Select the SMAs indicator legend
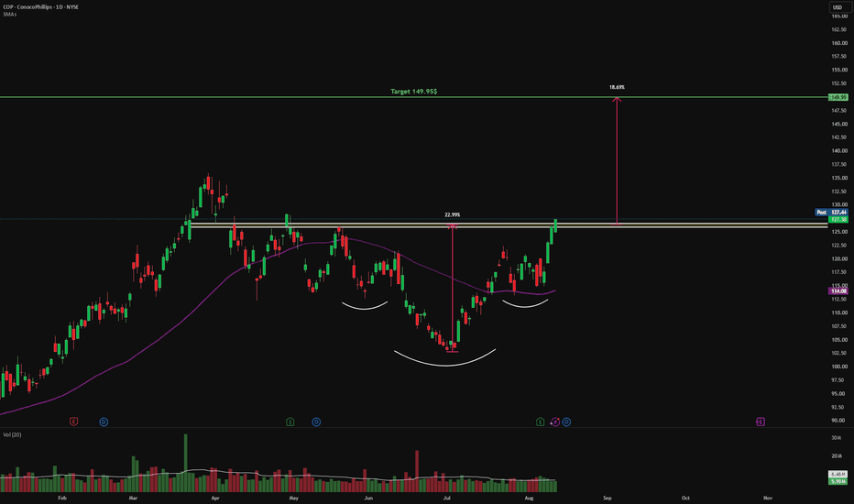854x504 pixels. (10, 14)
